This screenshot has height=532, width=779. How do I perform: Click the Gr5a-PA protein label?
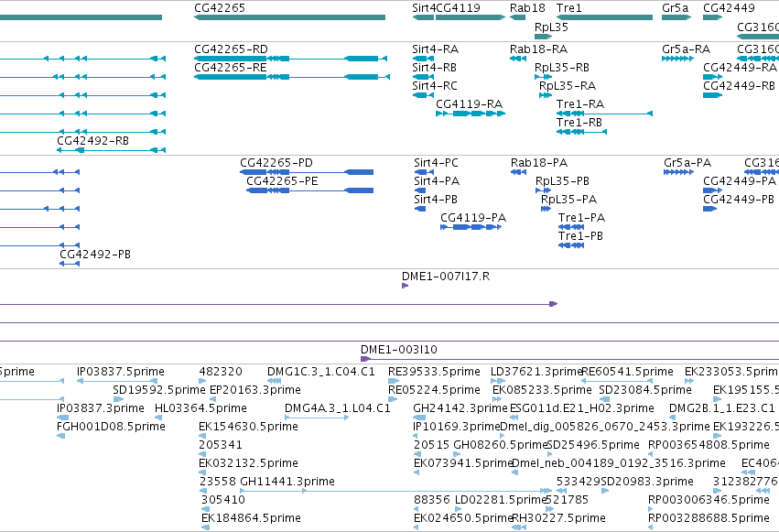coord(687,163)
